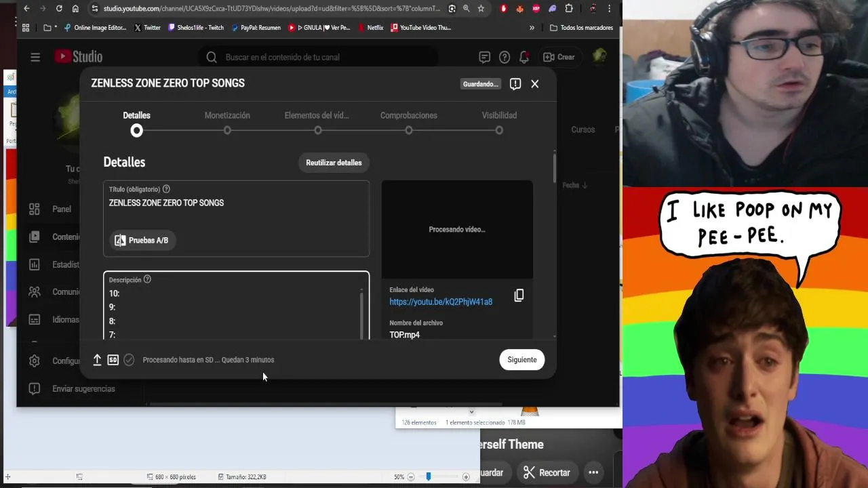
Task: Close the upload dialog with the X
Action: [535, 84]
